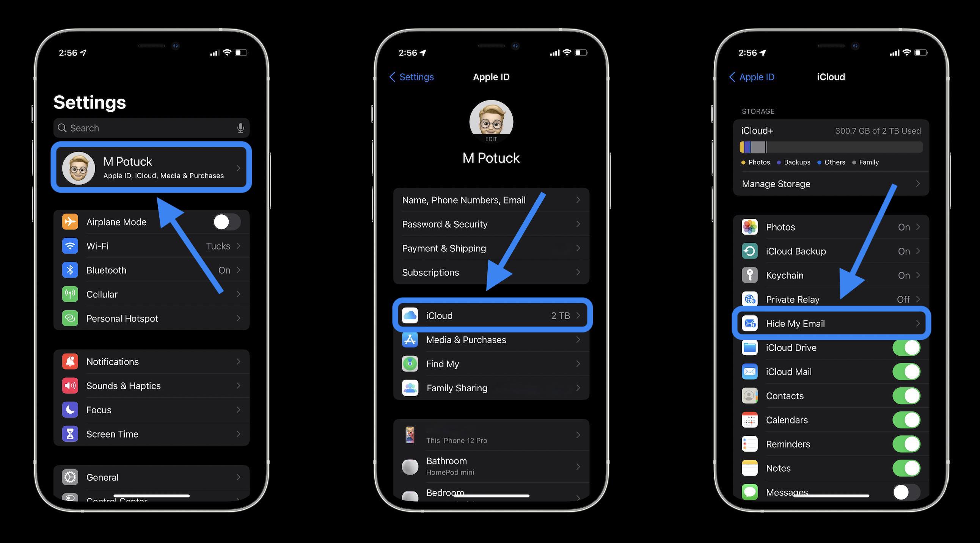
Task: Tap the Hide My Email icon
Action: [749, 324]
